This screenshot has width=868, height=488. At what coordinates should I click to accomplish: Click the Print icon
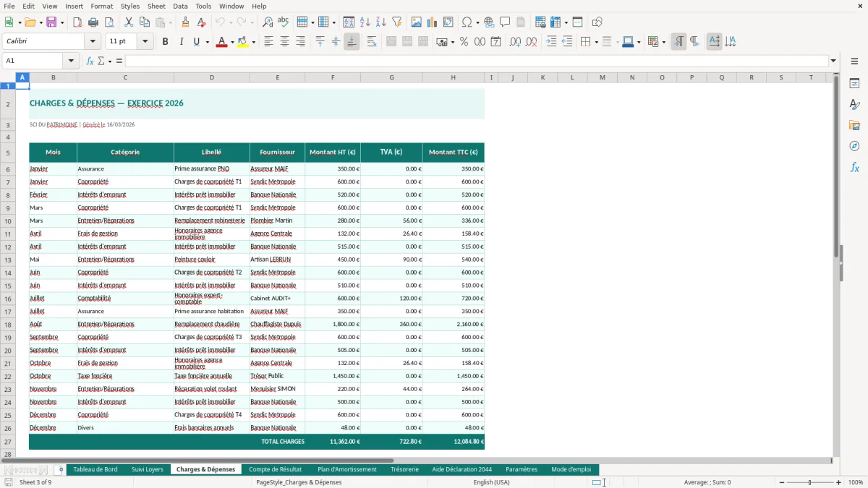93,22
